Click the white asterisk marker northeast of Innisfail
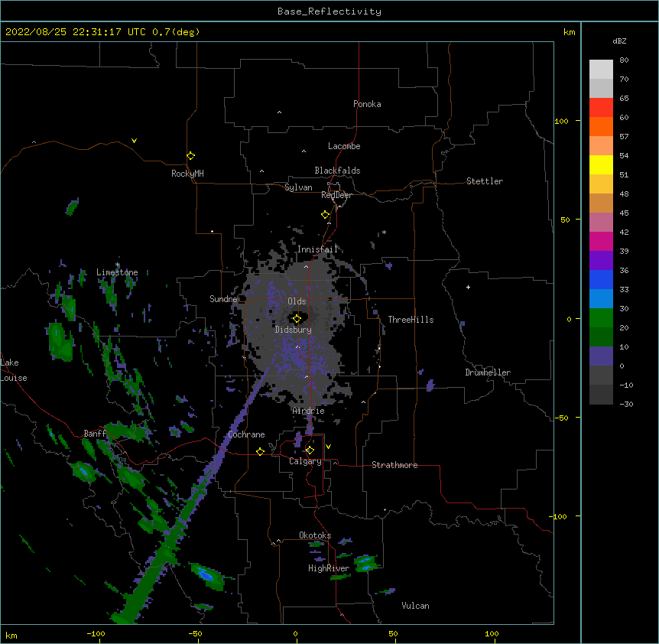This screenshot has height=644, width=659. click(x=384, y=232)
